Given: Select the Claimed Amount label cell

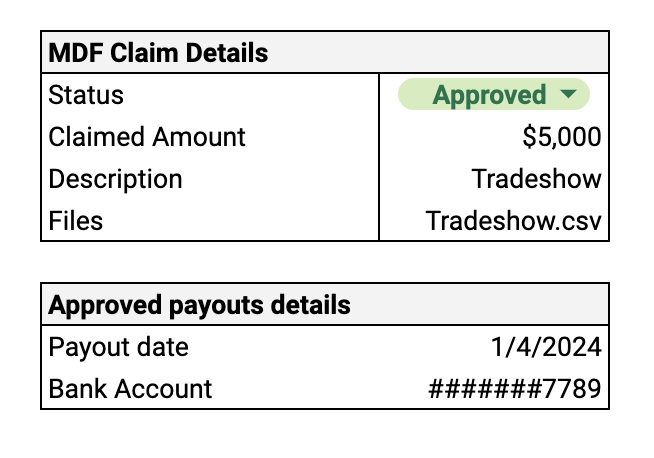Looking at the screenshot, I should pyautogui.click(x=210, y=137).
